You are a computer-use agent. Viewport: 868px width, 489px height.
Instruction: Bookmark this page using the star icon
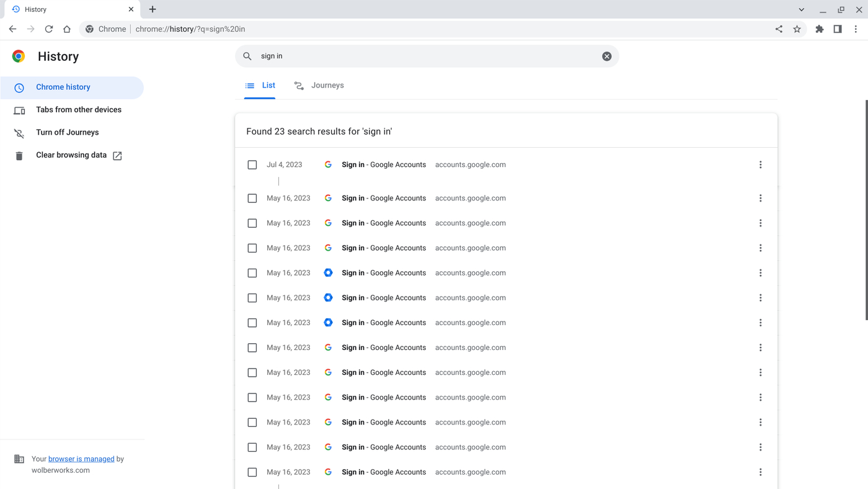(x=797, y=29)
